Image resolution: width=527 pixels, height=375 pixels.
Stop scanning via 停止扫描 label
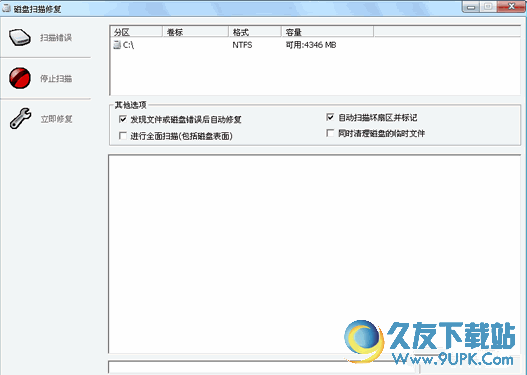56,79
